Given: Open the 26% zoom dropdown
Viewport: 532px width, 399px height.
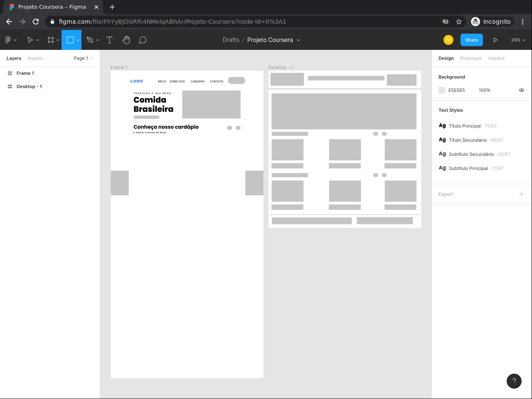Looking at the screenshot, I should pos(518,40).
